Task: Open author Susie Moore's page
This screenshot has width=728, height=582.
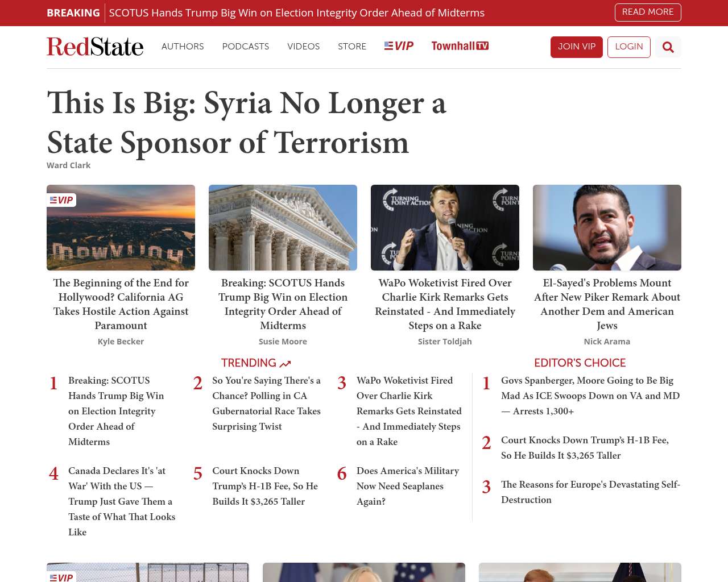Action: [x=283, y=342]
